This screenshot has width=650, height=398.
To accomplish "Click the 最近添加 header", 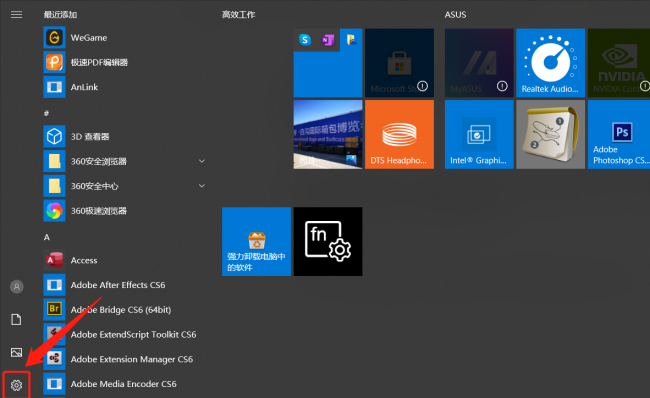I will click(61, 15).
